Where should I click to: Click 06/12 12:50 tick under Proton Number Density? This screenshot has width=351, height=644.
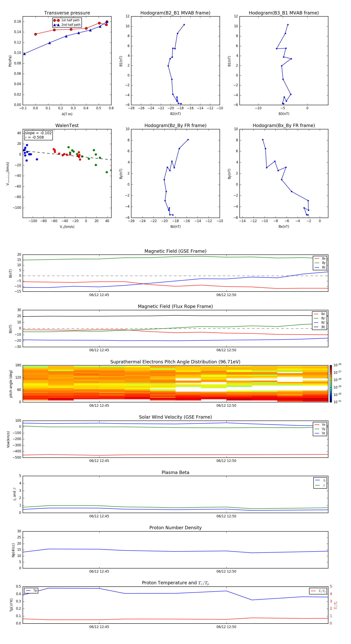coord(226,571)
